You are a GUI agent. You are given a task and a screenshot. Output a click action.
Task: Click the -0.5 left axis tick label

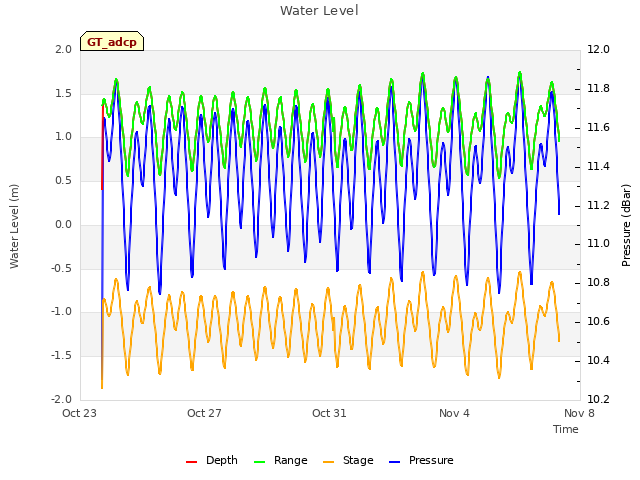61,268
